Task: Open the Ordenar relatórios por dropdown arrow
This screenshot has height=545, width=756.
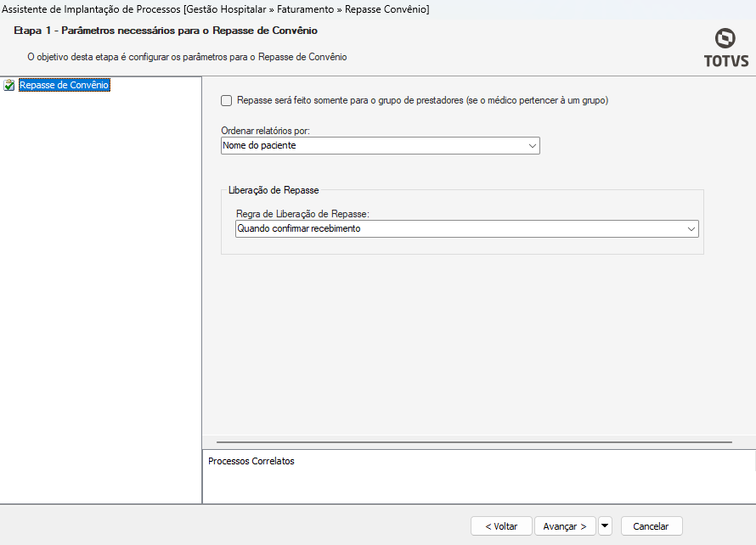Action: coord(533,146)
